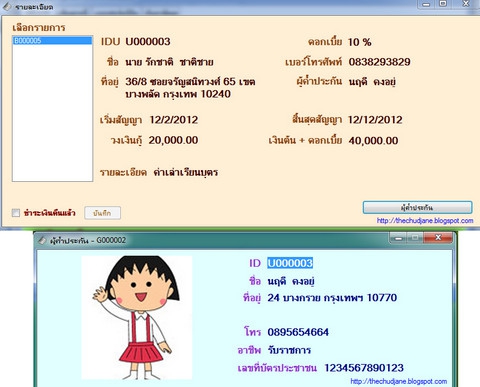Click occupation value รับราชการ
Viewport: 480px width, 387px height.
tap(289, 350)
